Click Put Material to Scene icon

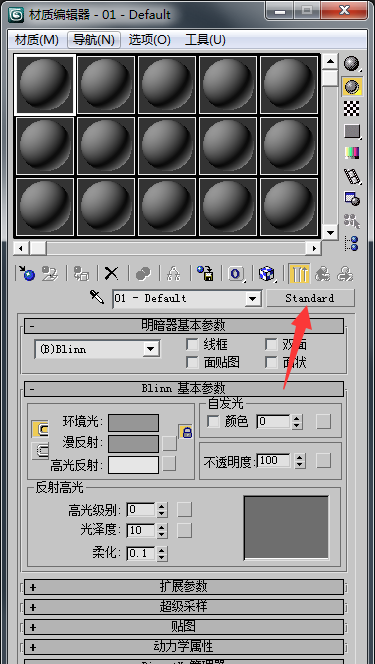50,274
